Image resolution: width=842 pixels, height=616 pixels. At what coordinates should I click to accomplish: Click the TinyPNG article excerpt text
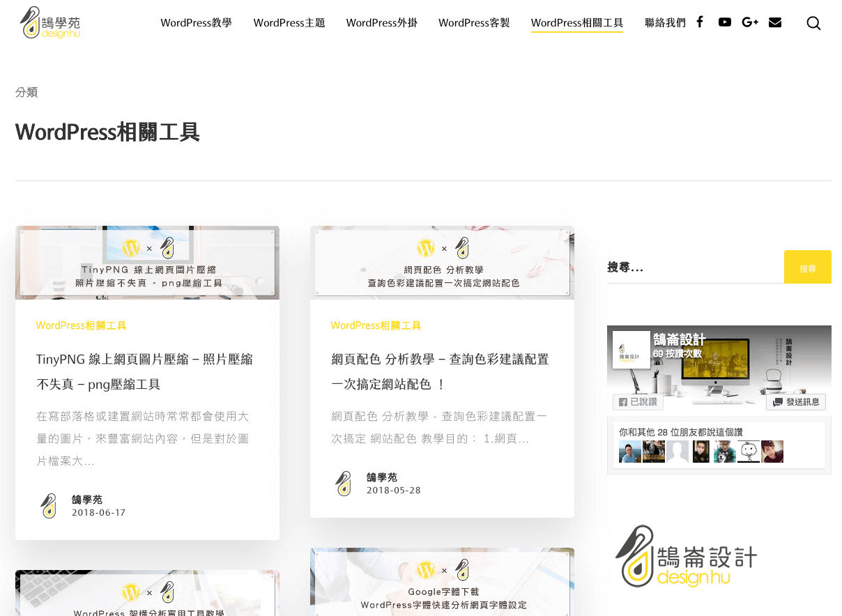[142, 438]
